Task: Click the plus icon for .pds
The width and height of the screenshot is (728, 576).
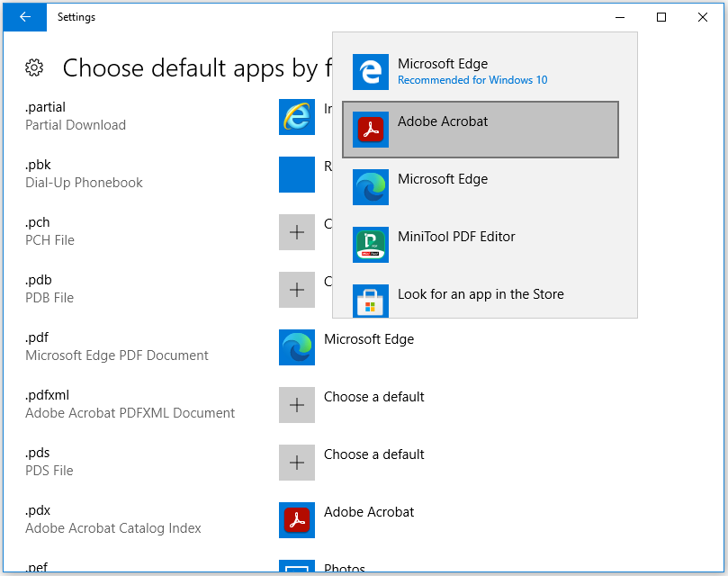Action: click(297, 463)
